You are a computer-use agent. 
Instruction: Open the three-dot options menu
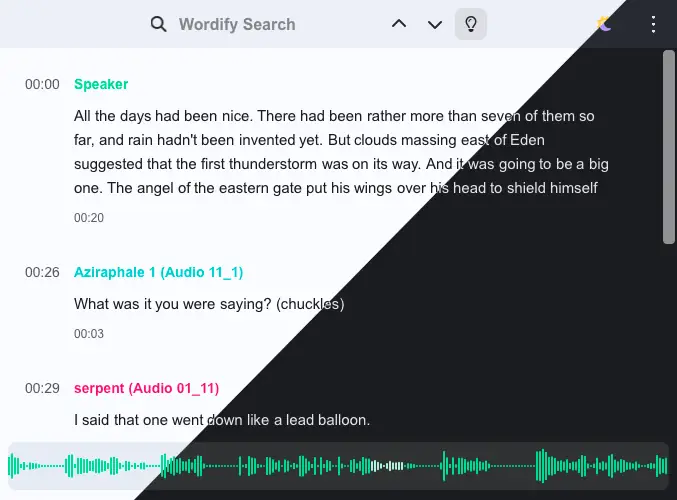click(x=653, y=24)
